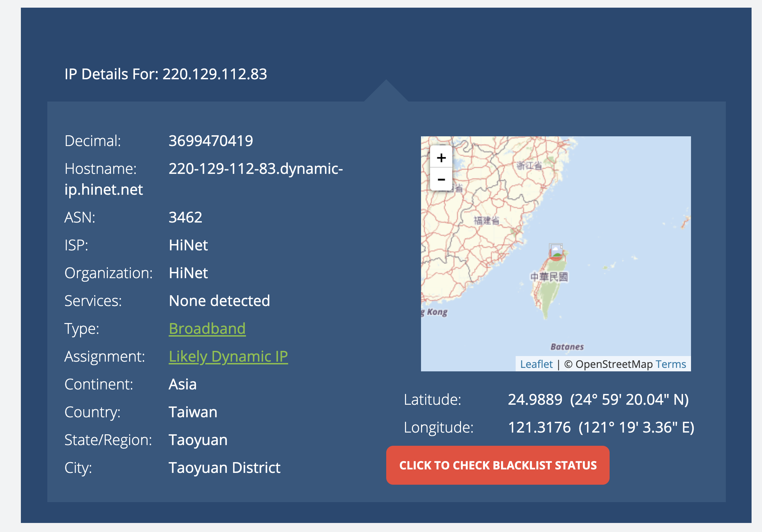Click the longitude value 121.3176
The image size is (762, 532).
pyautogui.click(x=539, y=427)
